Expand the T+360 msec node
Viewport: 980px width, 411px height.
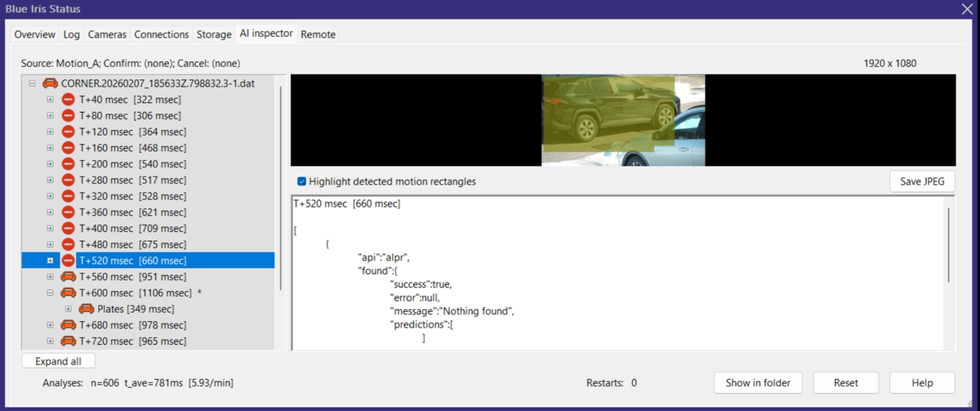[50, 212]
